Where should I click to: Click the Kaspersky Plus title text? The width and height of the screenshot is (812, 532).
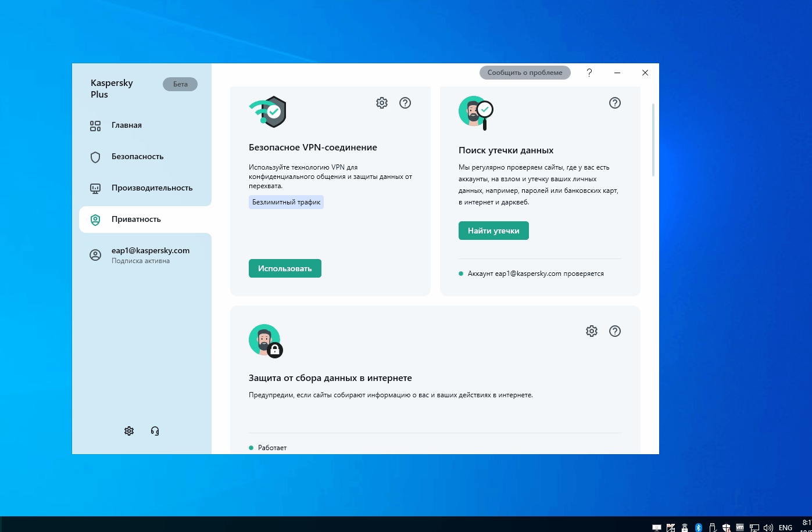tap(112, 89)
